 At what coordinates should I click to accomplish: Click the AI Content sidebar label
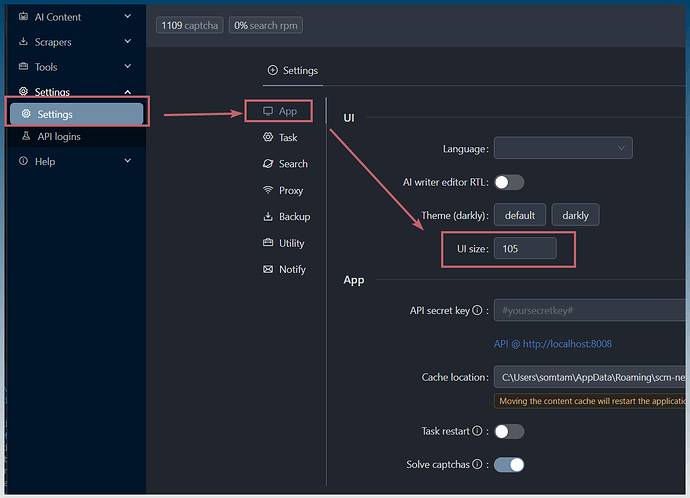click(58, 17)
